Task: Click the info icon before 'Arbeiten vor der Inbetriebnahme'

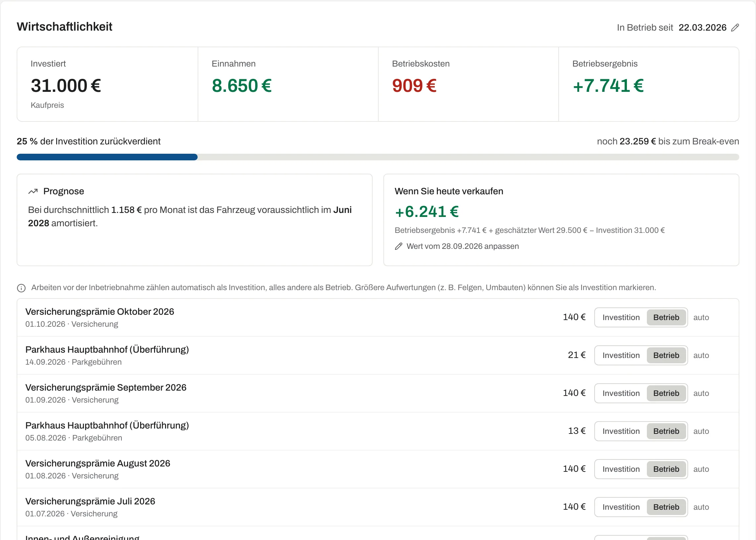Action: point(21,288)
